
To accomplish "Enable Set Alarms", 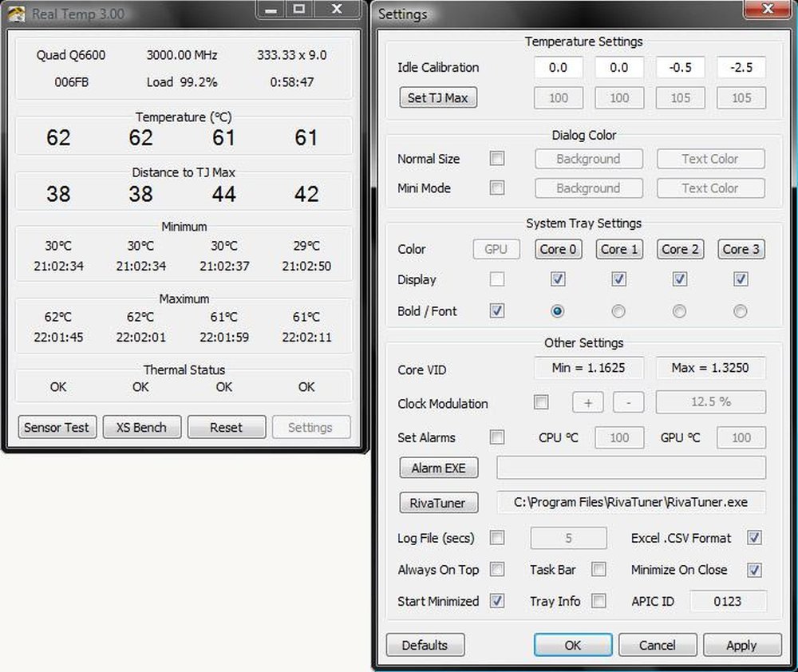I will [497, 437].
